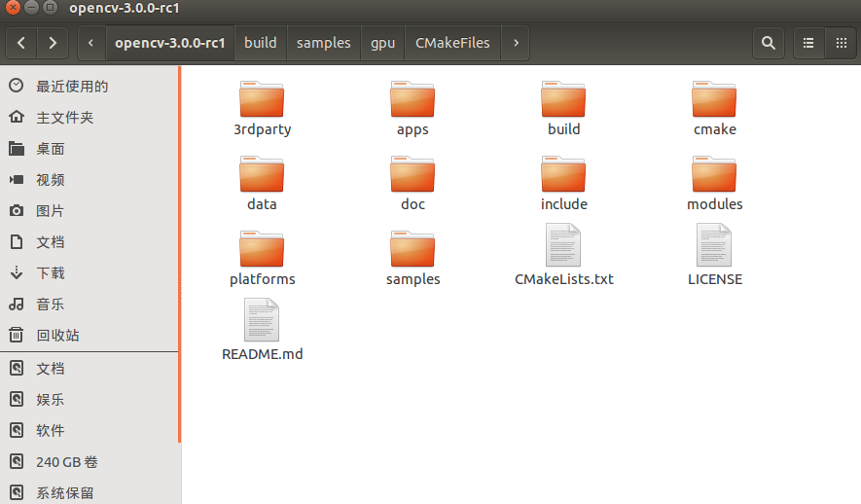This screenshot has width=861, height=504.
Task: Select the cmake folder icon
Action: tap(714, 99)
